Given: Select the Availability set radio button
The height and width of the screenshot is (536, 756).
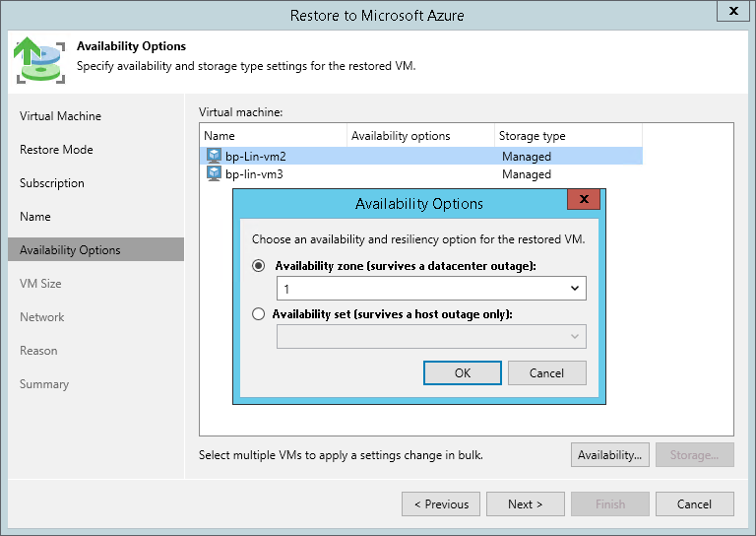Looking at the screenshot, I should pyautogui.click(x=259, y=314).
